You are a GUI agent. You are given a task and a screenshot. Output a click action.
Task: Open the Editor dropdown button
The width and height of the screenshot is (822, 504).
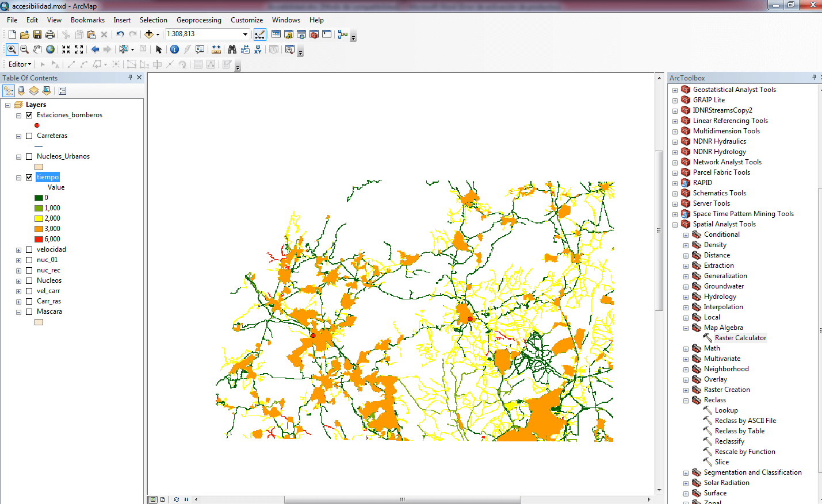click(x=20, y=64)
